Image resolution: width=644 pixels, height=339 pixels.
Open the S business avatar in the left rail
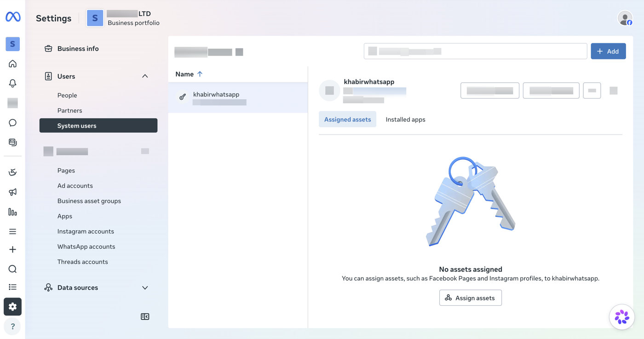tap(13, 44)
